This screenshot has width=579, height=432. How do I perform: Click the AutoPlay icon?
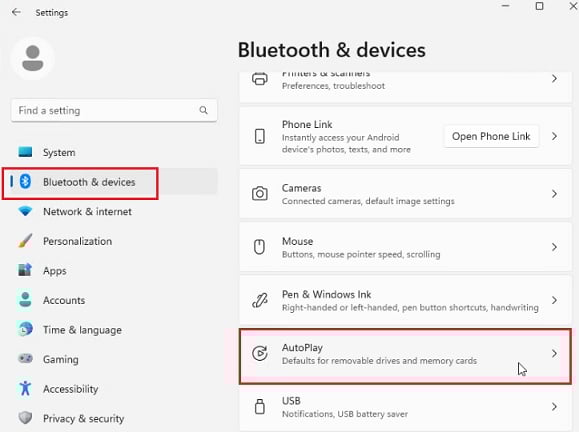pyautogui.click(x=260, y=353)
